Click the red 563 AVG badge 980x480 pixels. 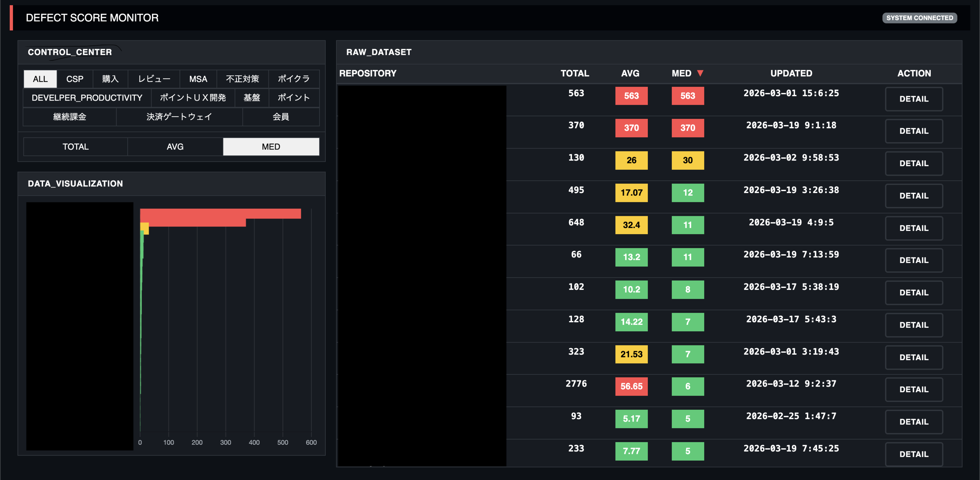click(631, 96)
